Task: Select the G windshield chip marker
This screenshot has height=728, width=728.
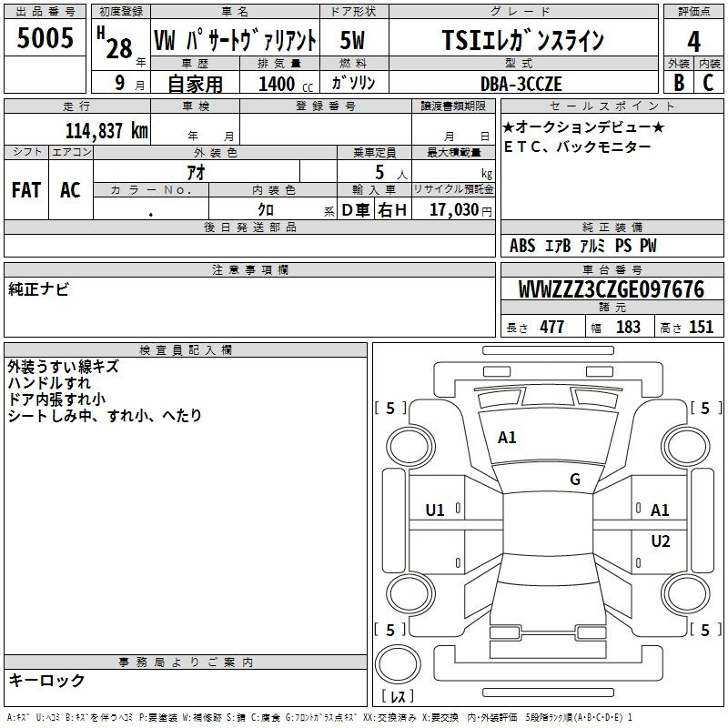Action: (574, 480)
